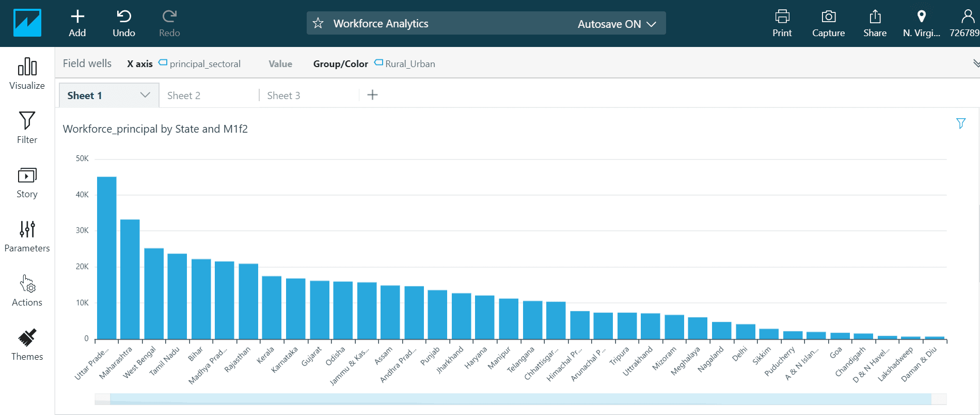Open the Parameters pane
This screenshot has height=415, width=980.
coord(27,237)
